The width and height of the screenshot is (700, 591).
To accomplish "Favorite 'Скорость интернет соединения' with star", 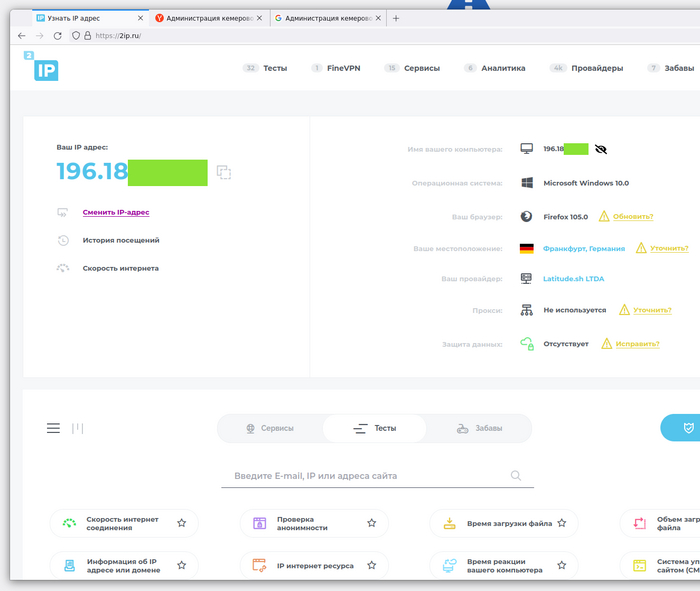I will 182,523.
